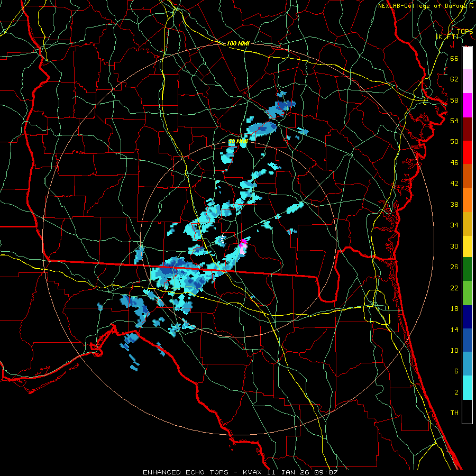This screenshot has width=476, height=476.
Task: Select the dark red maroon legend swatch
Action: click(467, 129)
